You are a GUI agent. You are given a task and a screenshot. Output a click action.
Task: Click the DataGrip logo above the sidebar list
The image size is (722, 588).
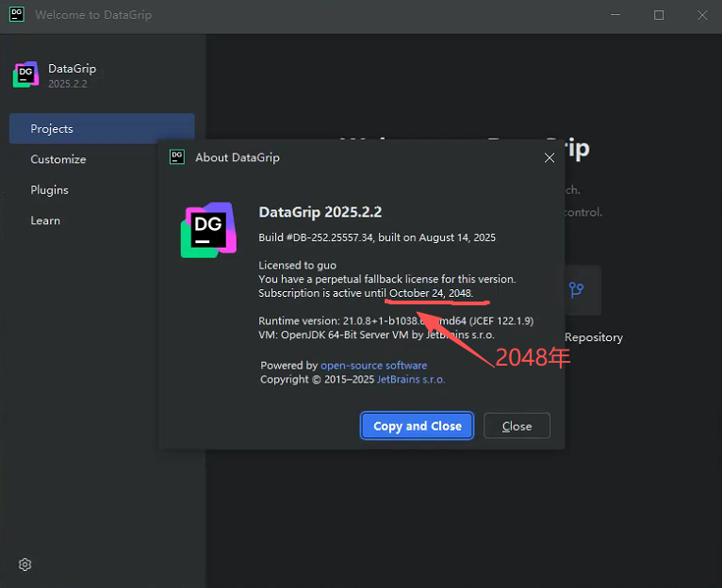(x=26, y=75)
